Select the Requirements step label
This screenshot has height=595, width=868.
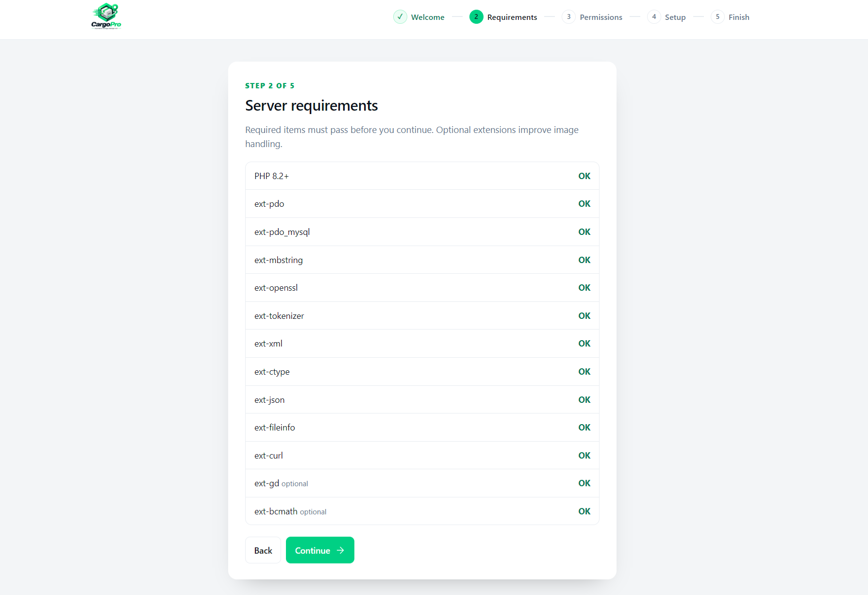click(x=512, y=17)
